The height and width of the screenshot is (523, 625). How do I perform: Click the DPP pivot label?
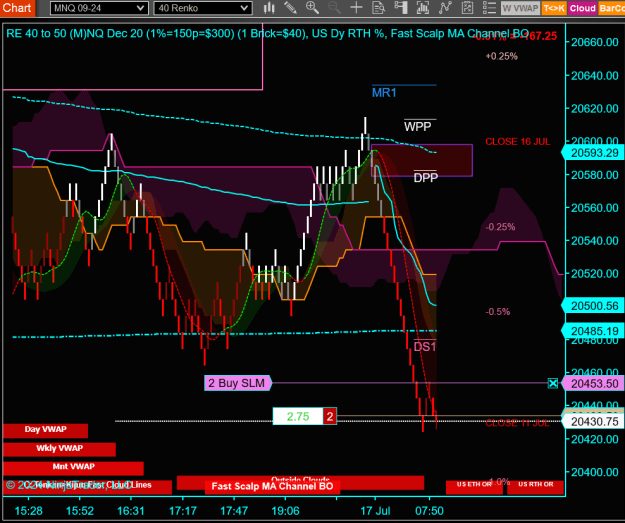(x=425, y=177)
